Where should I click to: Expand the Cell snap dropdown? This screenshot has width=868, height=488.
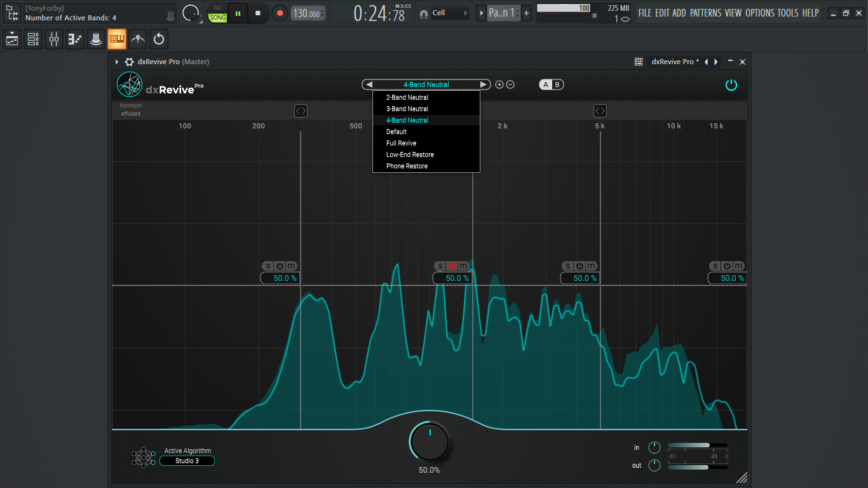[451, 13]
